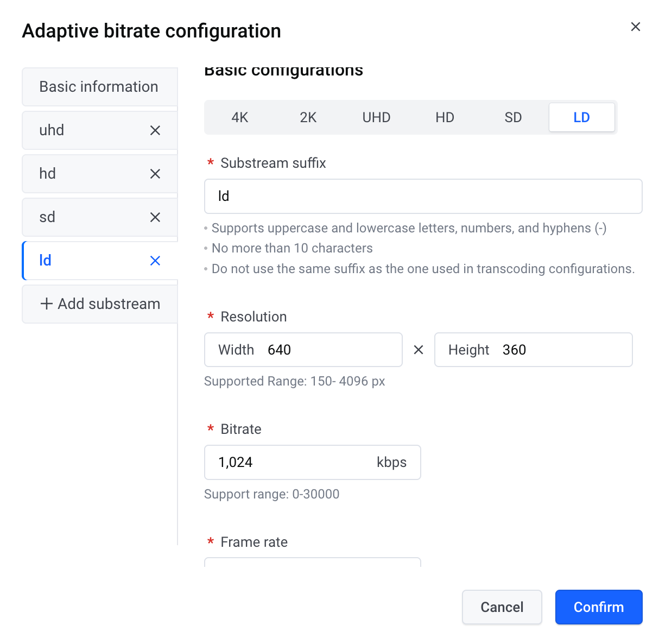Open the uhd substream entry
This screenshot has height=644, width=659.
click(100, 130)
